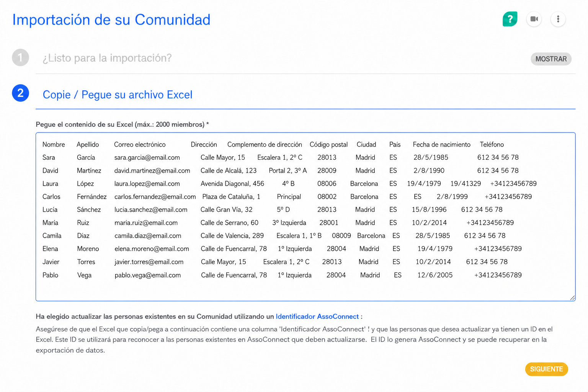Click the step 2 number circle
This screenshot has width=588, height=392.
20,93
